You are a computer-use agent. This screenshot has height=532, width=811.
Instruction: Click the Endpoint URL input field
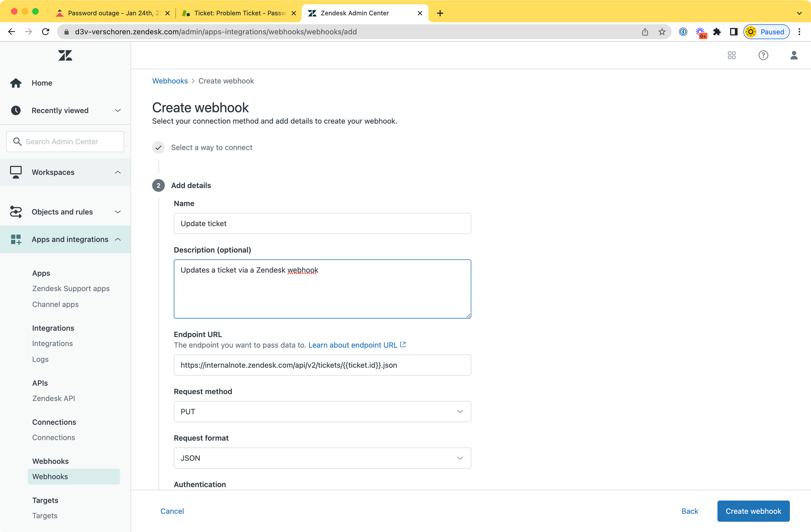pyautogui.click(x=322, y=365)
